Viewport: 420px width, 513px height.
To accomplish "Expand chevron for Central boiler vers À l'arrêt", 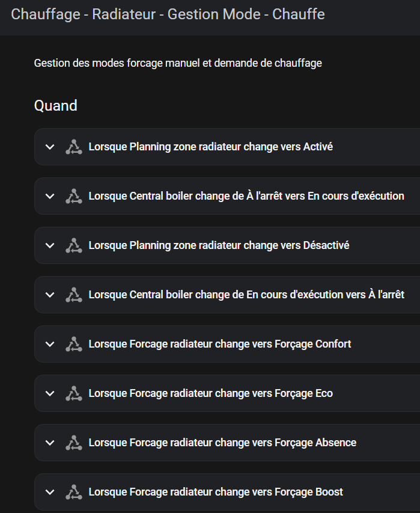I will (x=50, y=295).
